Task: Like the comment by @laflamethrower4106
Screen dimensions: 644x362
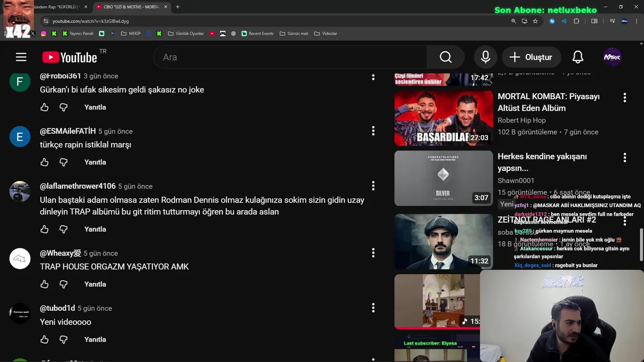Action: [x=45, y=229]
